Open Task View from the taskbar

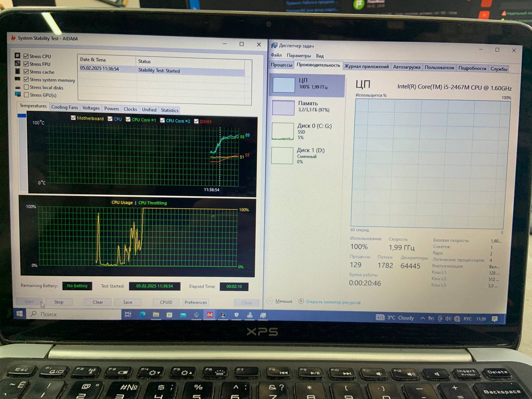point(128,315)
